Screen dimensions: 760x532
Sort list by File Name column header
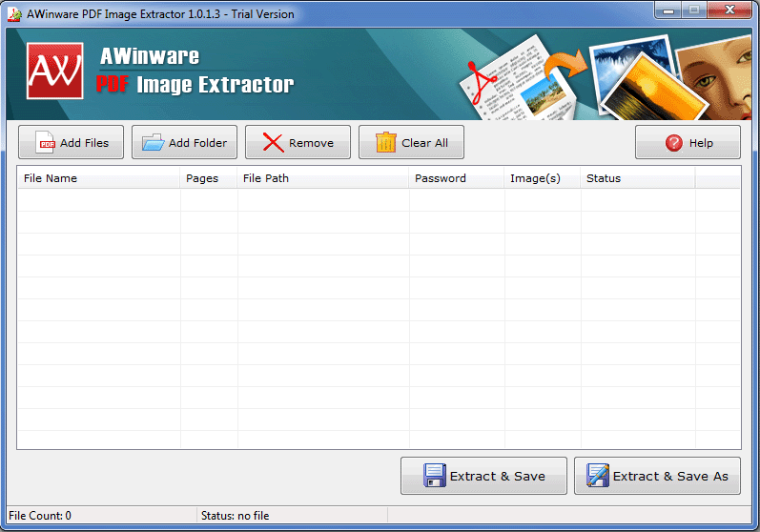click(x=98, y=178)
